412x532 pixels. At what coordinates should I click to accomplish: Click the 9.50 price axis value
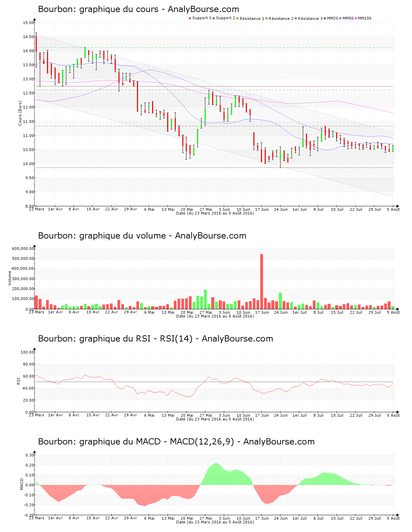click(x=30, y=178)
